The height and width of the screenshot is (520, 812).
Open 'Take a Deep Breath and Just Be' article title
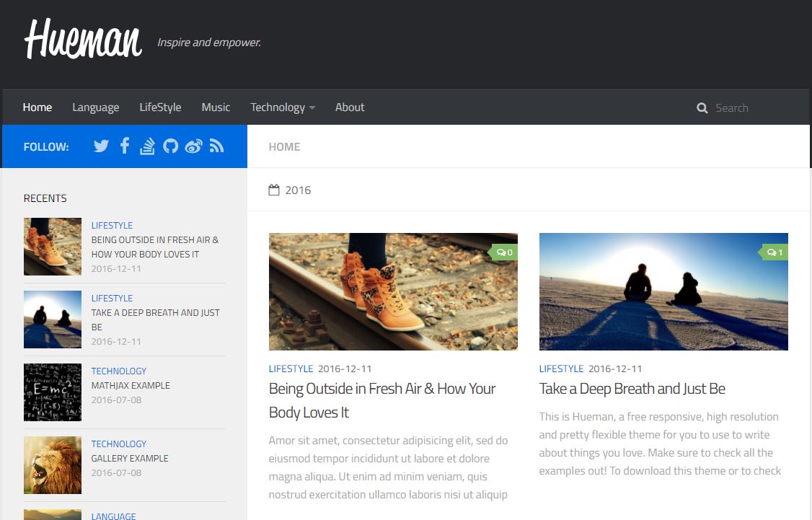[632, 389]
